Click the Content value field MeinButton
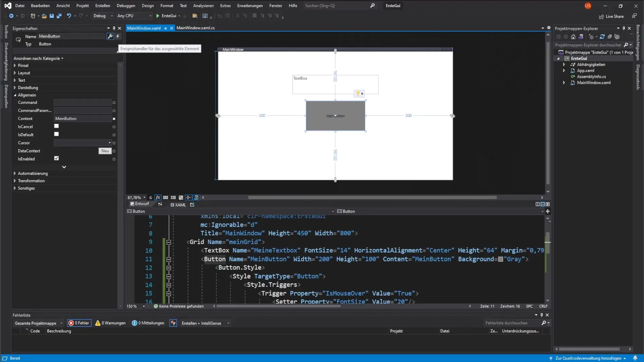This screenshot has width=644, height=362. point(83,119)
